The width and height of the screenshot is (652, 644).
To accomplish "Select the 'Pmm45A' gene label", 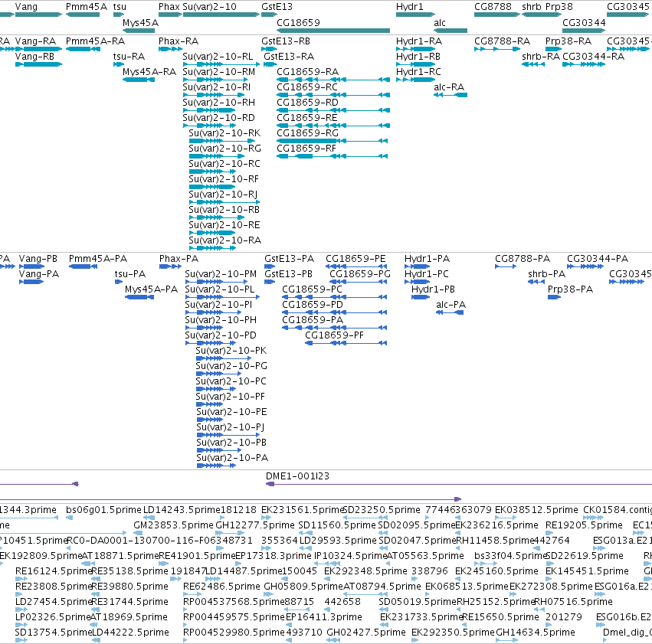I will coord(87,7).
